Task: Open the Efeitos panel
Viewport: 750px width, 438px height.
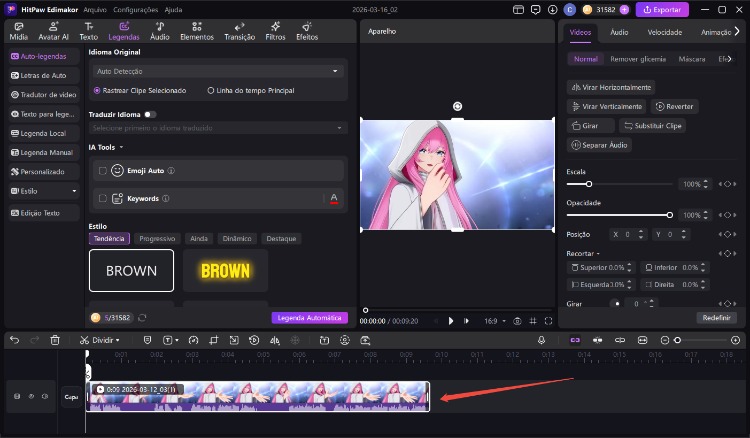Action: pyautogui.click(x=307, y=31)
